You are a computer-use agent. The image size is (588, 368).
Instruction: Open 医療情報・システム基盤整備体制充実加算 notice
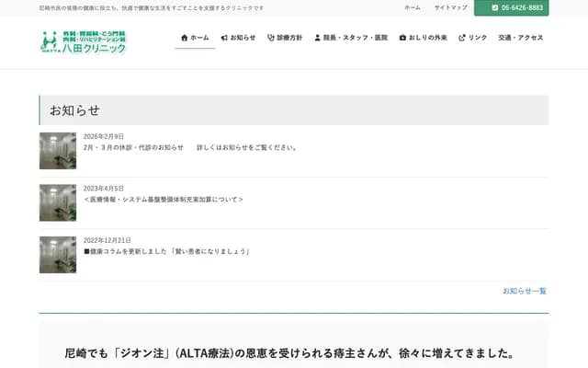pos(164,199)
